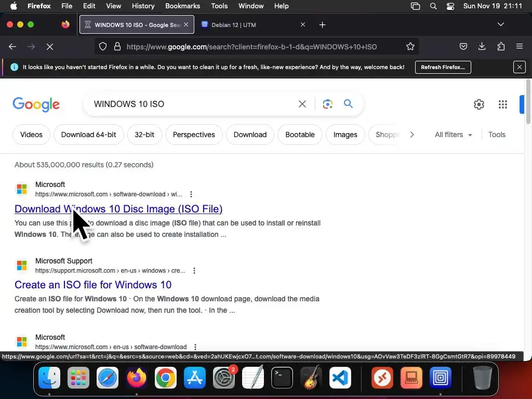Open Download Windows 10 Disc Image link
The image size is (532, 399).
tap(118, 209)
